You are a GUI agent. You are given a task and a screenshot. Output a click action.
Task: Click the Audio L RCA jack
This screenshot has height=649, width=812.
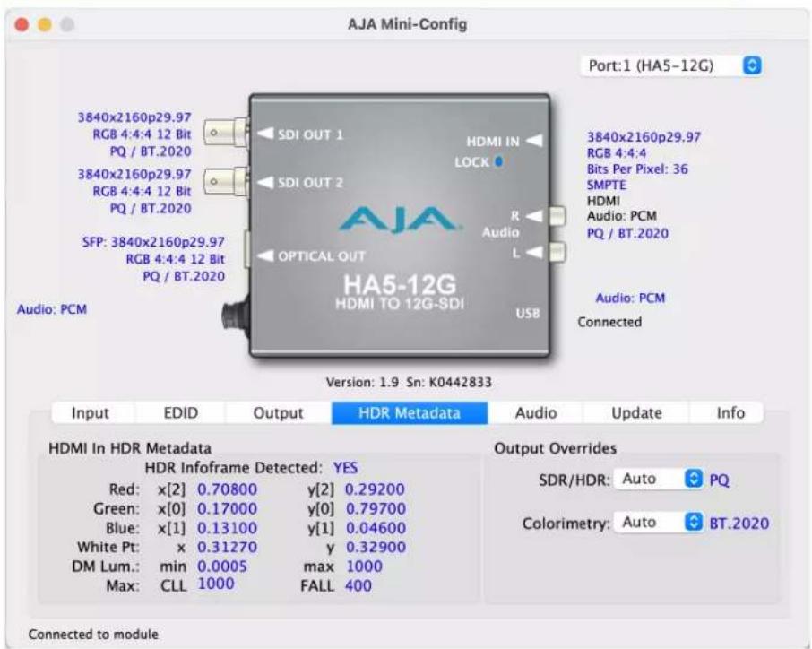point(557,252)
